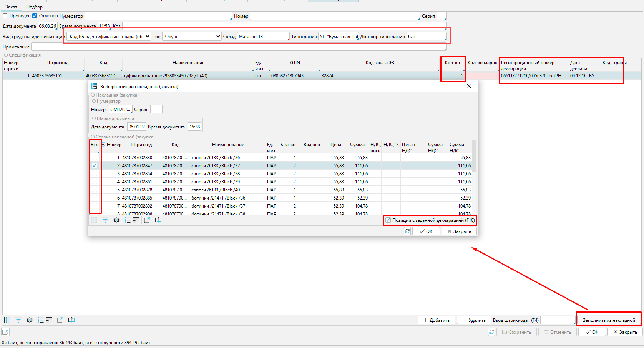This screenshot has height=348, width=644.
Task: Toggle the Проведен checkbox
Action: point(5,16)
